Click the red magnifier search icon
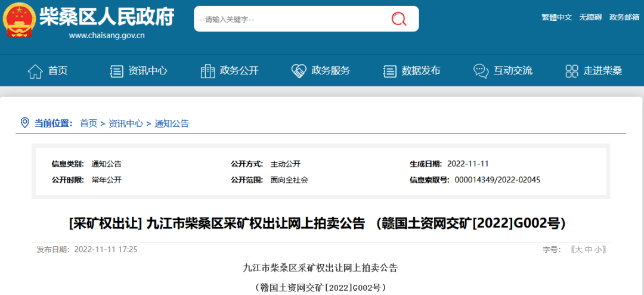 click(x=399, y=19)
